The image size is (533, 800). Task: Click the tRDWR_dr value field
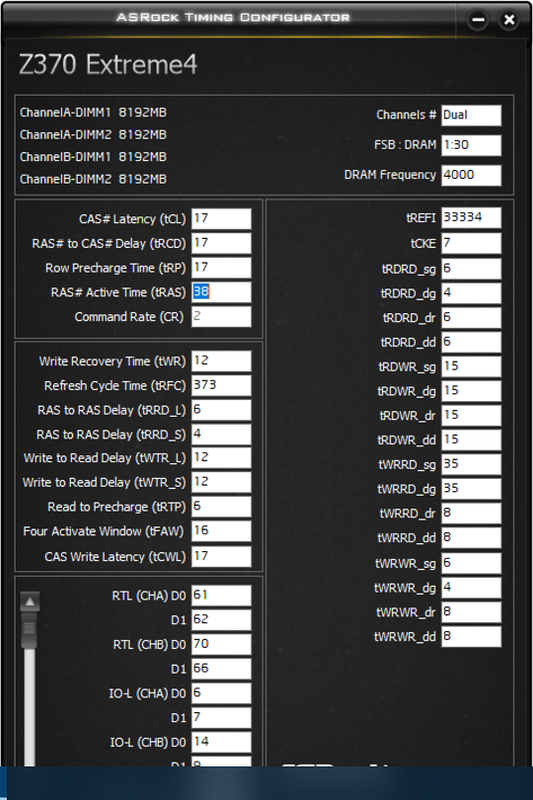tap(471, 416)
